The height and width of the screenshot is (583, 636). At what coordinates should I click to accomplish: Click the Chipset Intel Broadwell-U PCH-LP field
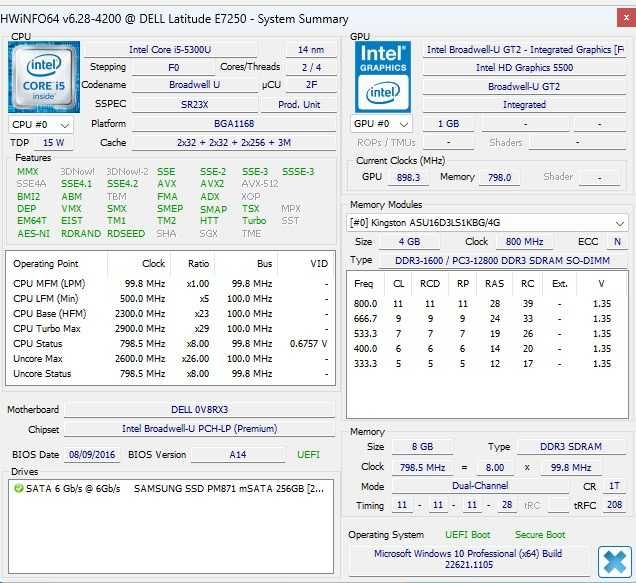pos(200,429)
